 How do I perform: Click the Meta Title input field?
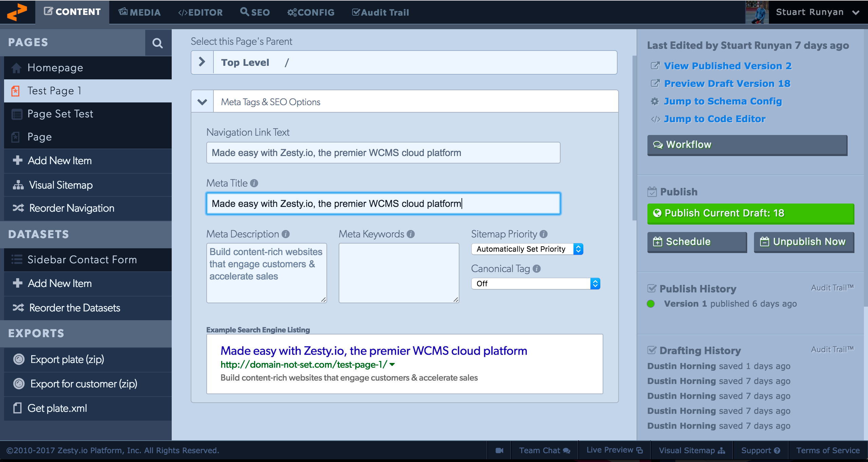click(x=383, y=204)
